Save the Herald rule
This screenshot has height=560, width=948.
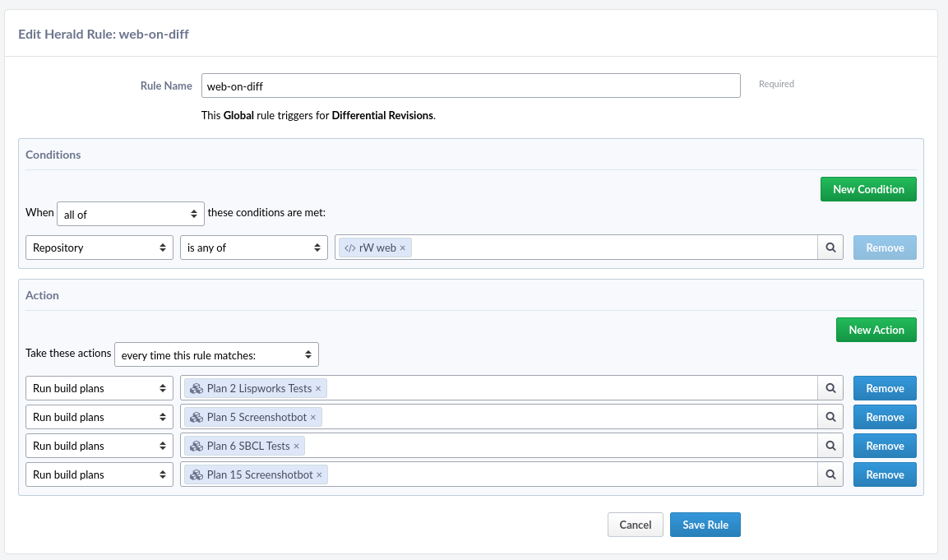705,525
